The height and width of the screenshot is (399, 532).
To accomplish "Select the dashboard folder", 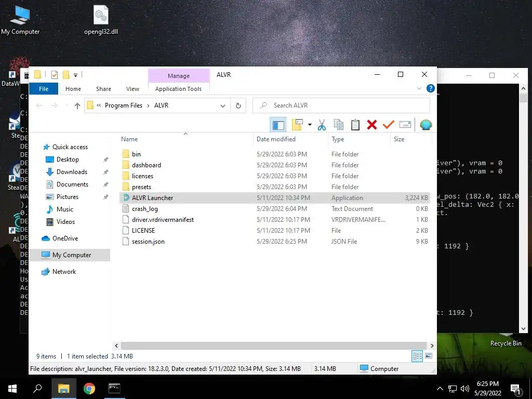I will pos(275,165).
